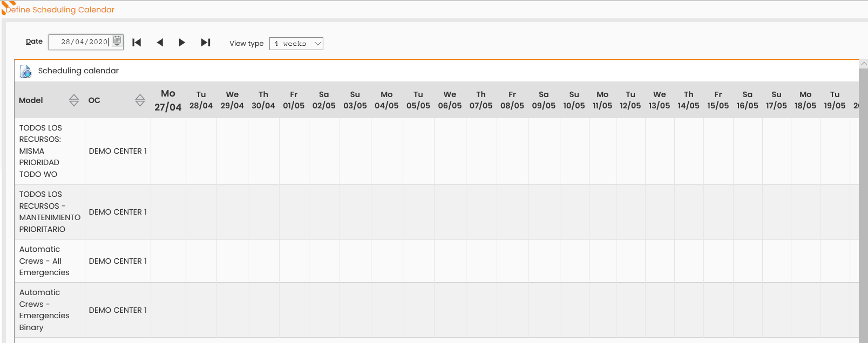Select the Fr 01/05 column header

click(294, 100)
